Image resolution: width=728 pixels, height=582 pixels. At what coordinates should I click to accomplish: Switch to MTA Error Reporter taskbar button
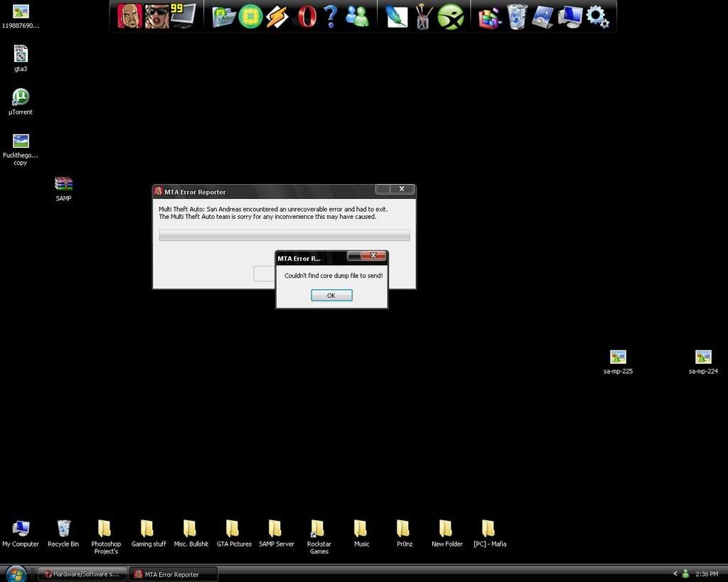(173, 574)
